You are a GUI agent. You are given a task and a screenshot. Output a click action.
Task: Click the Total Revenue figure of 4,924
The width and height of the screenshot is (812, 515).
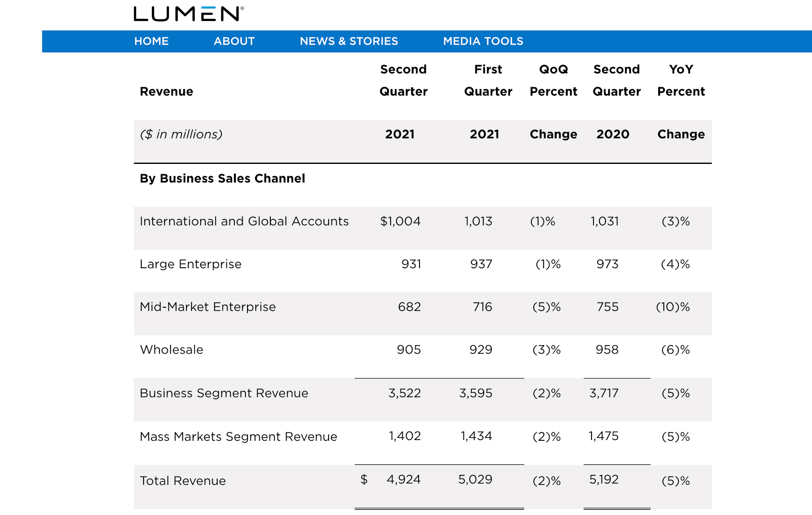(x=404, y=479)
